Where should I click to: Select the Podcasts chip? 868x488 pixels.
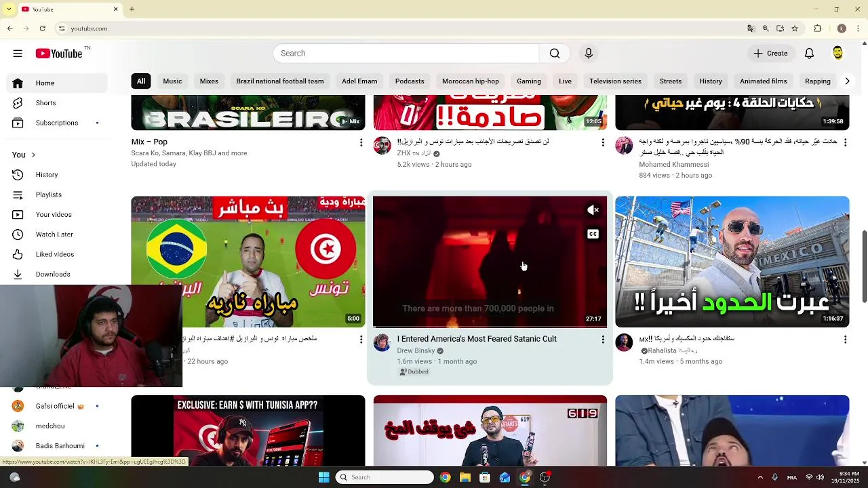[410, 81]
